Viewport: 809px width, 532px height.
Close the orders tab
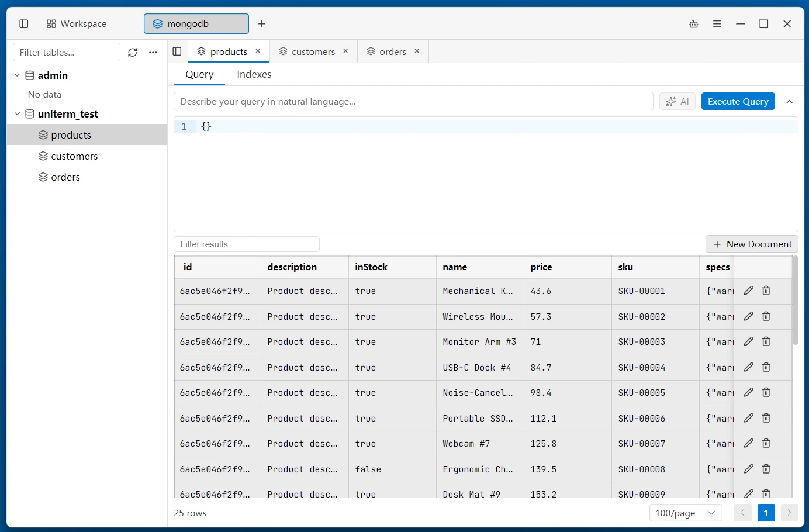pyautogui.click(x=417, y=51)
